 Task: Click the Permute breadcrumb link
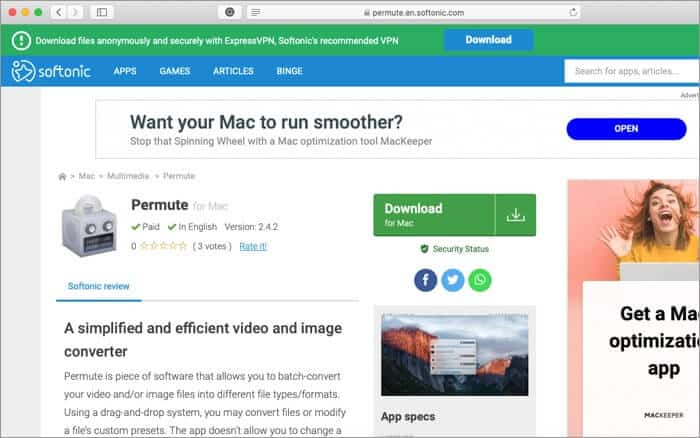[x=179, y=176]
